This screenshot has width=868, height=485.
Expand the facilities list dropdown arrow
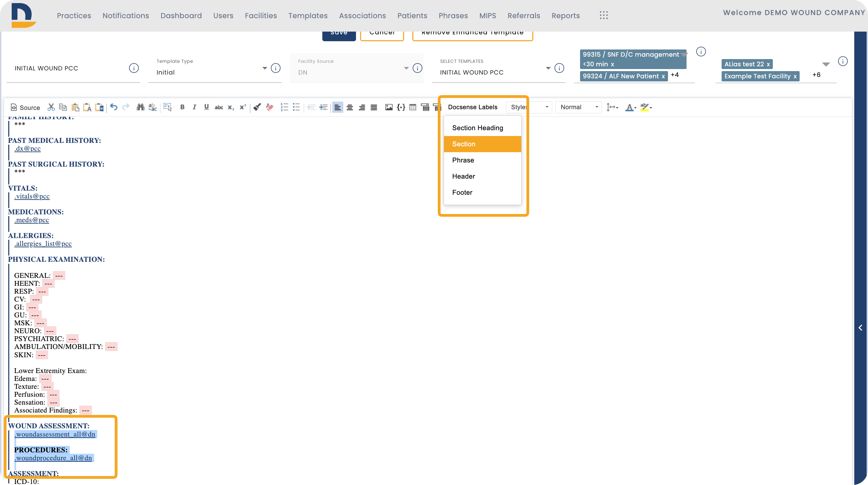pos(826,64)
